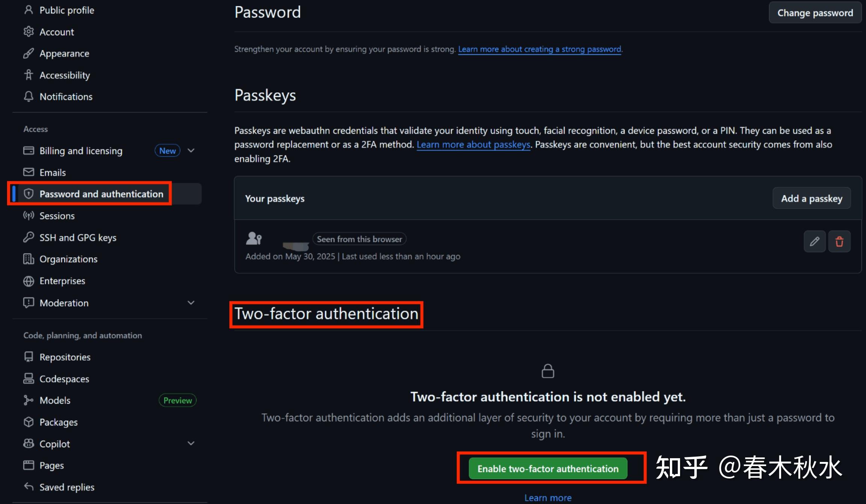Open Password and authentication settings
866x504 pixels.
[x=101, y=194]
